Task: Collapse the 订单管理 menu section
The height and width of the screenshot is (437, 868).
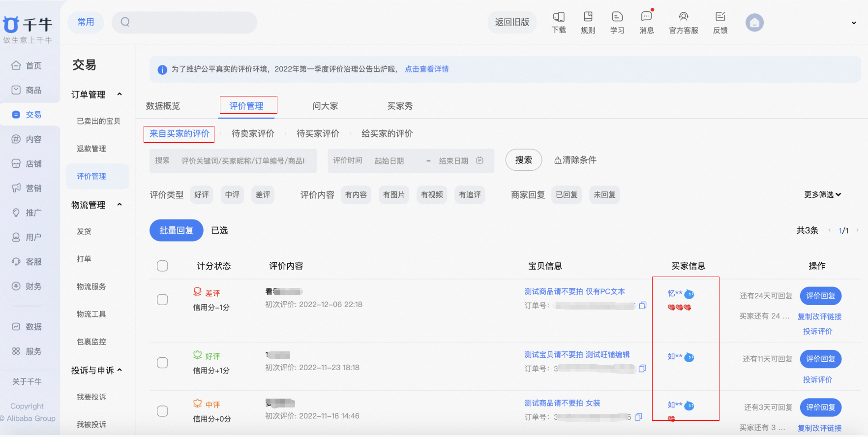Action: point(120,94)
